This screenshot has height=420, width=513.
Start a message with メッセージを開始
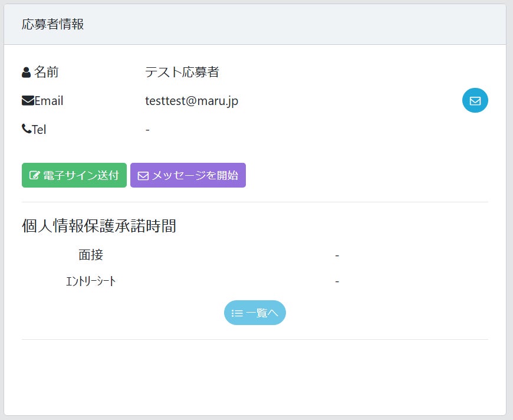188,175
